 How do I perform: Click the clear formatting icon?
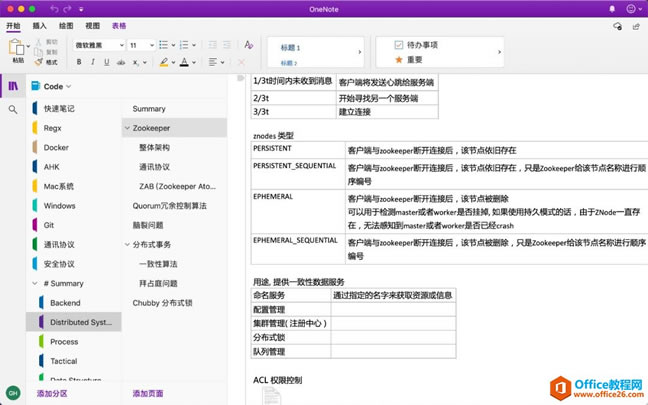coord(248,45)
